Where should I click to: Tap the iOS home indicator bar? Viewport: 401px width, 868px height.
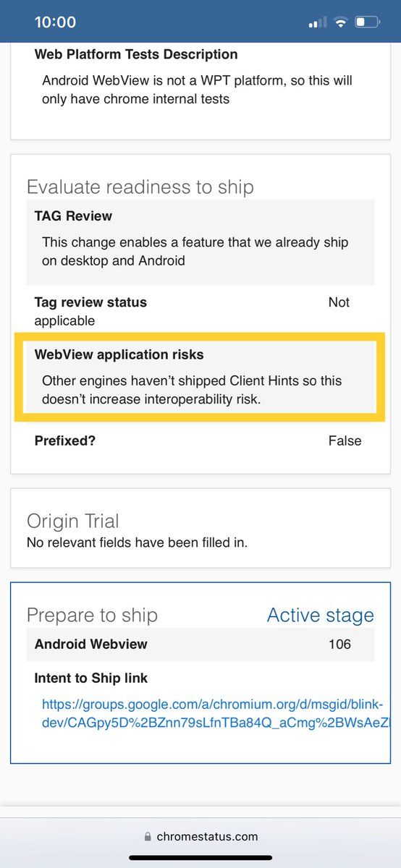pos(200,857)
